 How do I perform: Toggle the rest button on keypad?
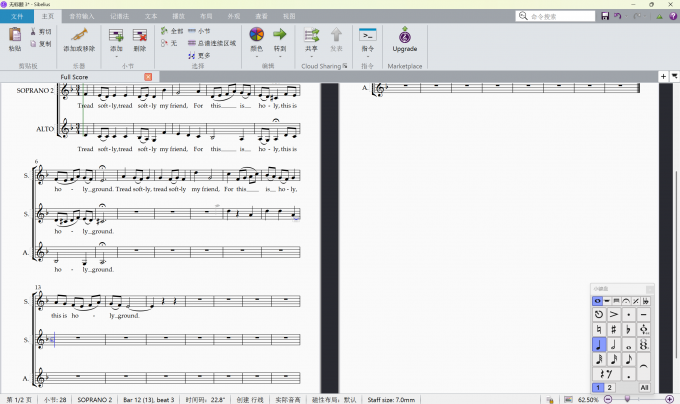click(606, 374)
